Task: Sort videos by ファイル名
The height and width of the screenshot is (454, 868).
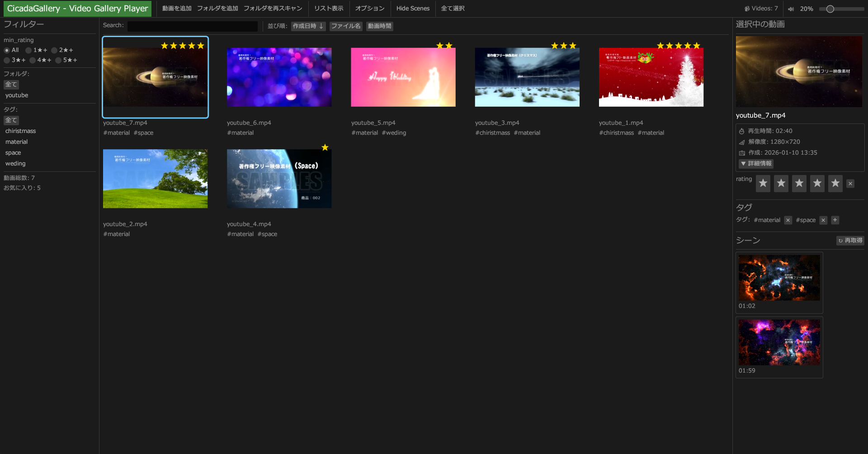Action: pyautogui.click(x=346, y=26)
